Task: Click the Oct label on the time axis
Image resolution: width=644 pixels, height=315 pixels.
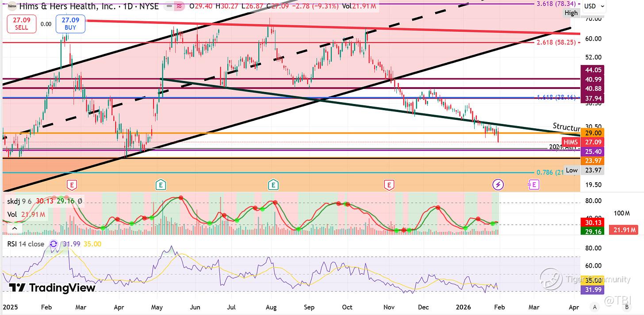Action: click(x=348, y=307)
